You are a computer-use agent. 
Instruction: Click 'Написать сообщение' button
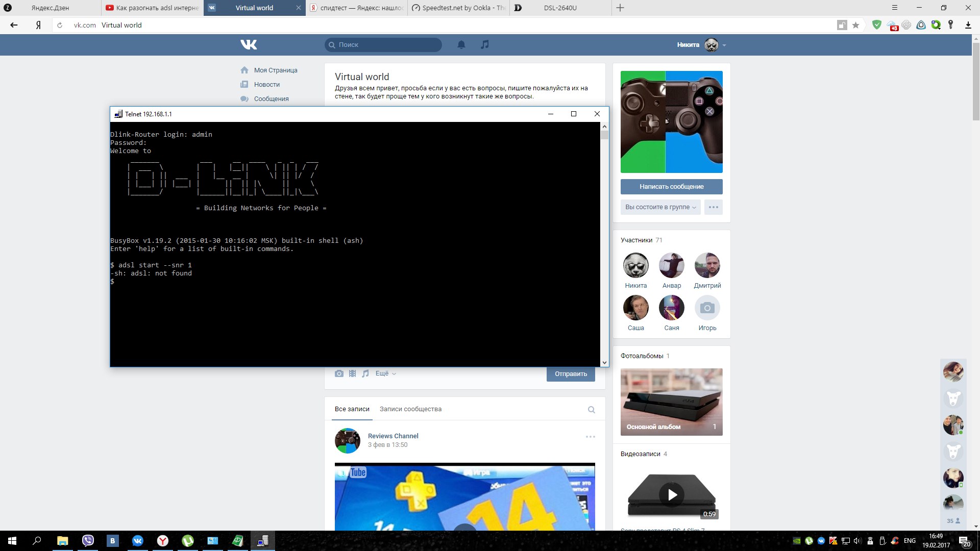tap(671, 187)
